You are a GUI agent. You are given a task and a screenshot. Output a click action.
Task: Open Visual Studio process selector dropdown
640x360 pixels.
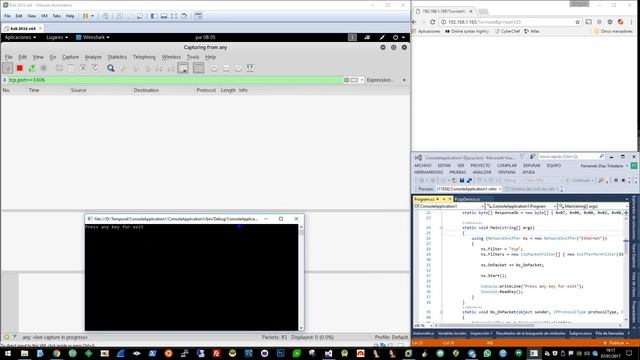(469, 189)
